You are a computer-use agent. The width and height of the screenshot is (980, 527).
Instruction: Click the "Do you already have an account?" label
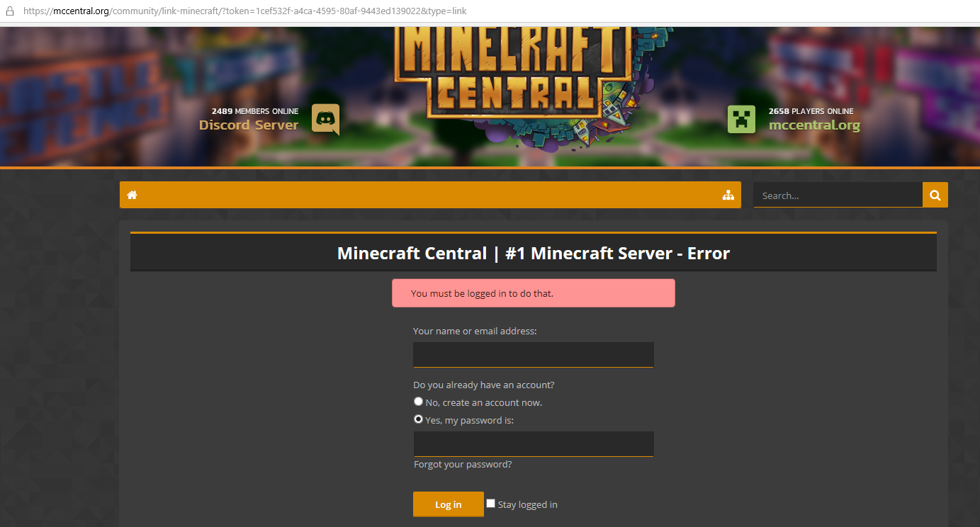coord(484,385)
